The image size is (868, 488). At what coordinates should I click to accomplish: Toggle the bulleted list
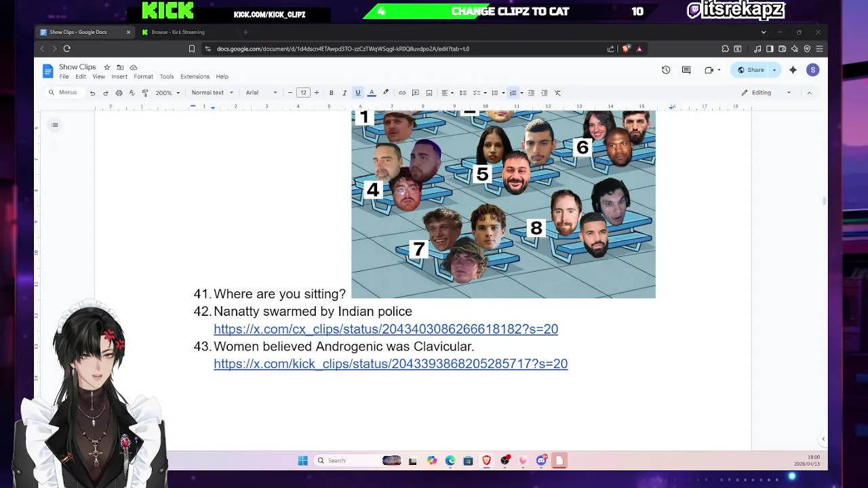coord(495,93)
